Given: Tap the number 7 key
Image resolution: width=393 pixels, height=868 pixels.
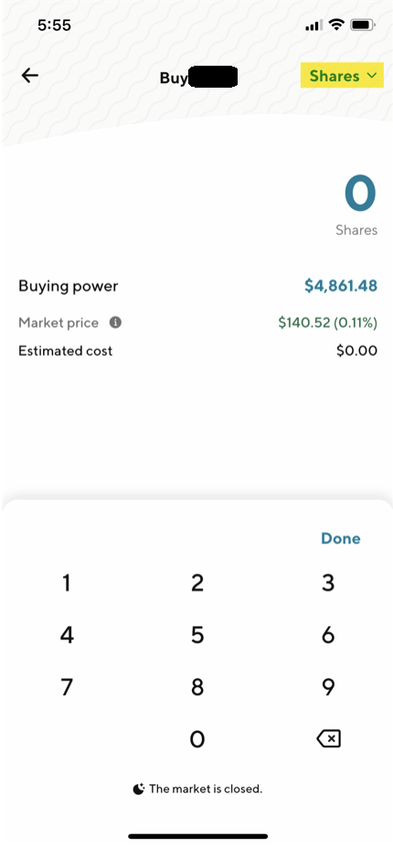Looking at the screenshot, I should [67, 687].
